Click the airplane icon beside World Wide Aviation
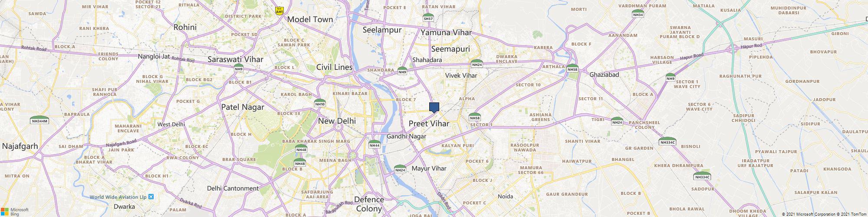 point(151,197)
